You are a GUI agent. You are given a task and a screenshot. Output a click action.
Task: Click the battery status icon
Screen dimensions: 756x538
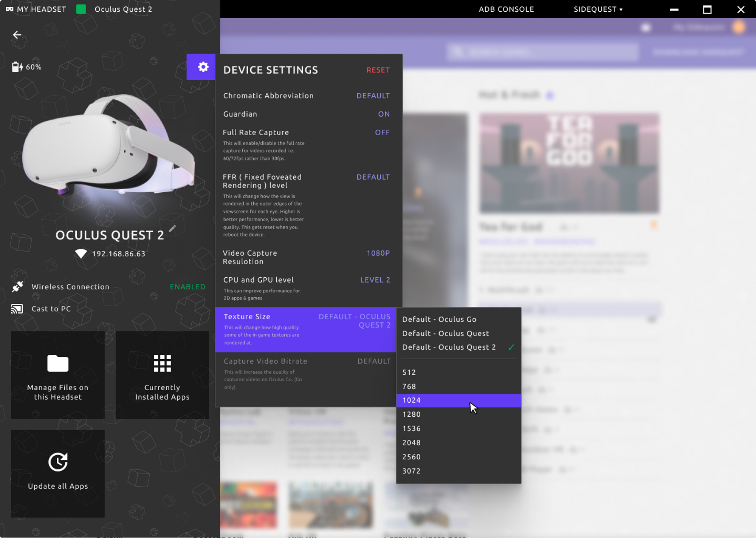17,67
